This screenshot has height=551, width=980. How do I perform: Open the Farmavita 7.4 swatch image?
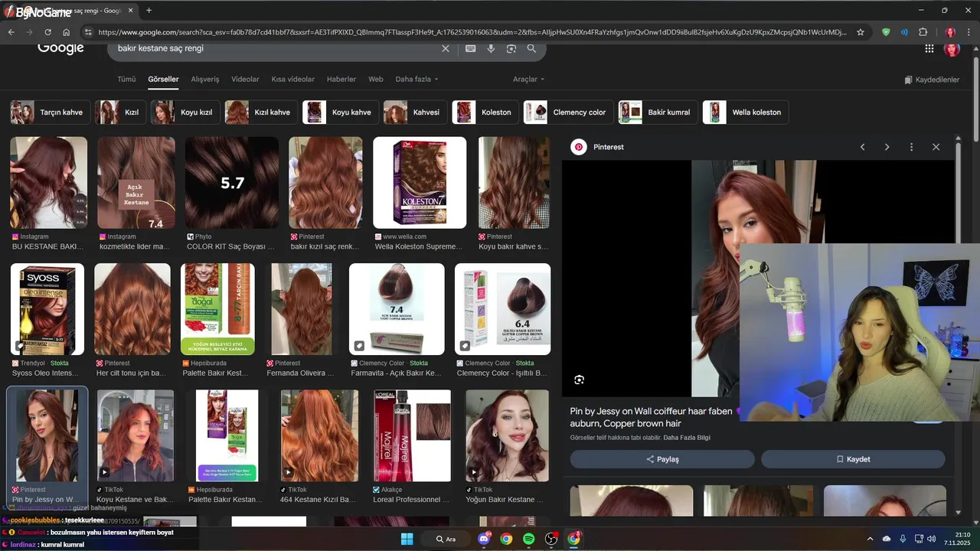tap(397, 309)
